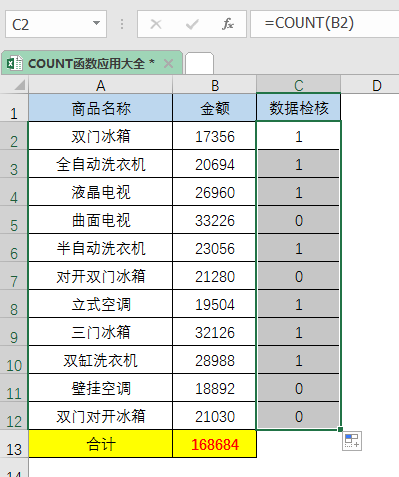Select the cell 全自动洗衣机
Viewport: 399px width, 477px height.
click(101, 164)
